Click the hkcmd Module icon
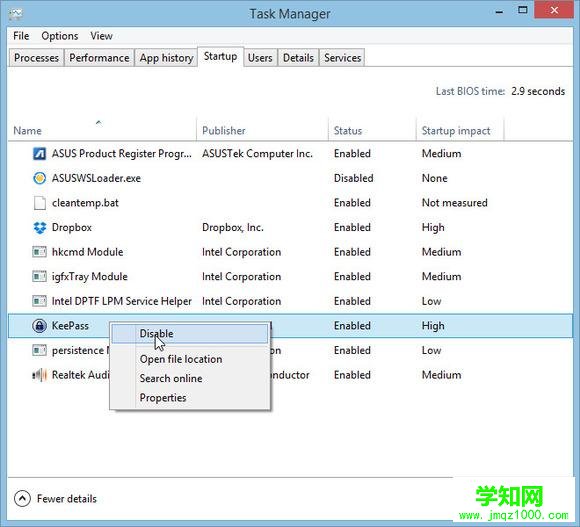The width and height of the screenshot is (580, 527). click(x=39, y=252)
